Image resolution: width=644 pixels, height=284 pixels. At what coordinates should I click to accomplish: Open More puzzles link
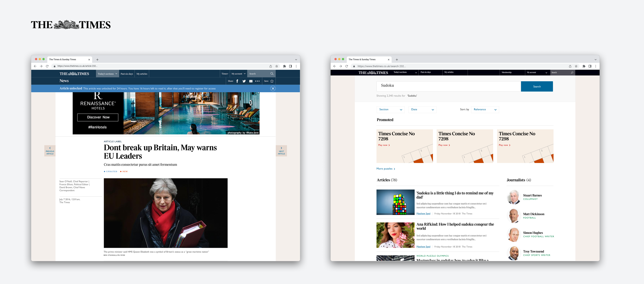pos(386,169)
